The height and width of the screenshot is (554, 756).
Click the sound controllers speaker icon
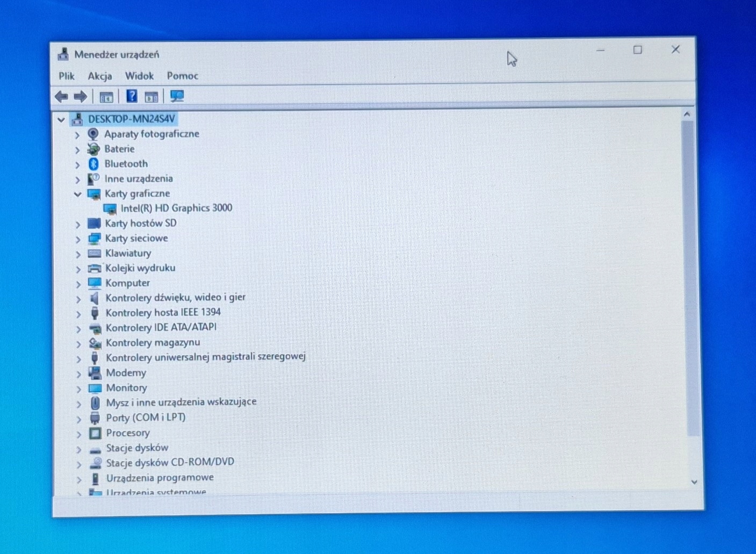pyautogui.click(x=95, y=298)
